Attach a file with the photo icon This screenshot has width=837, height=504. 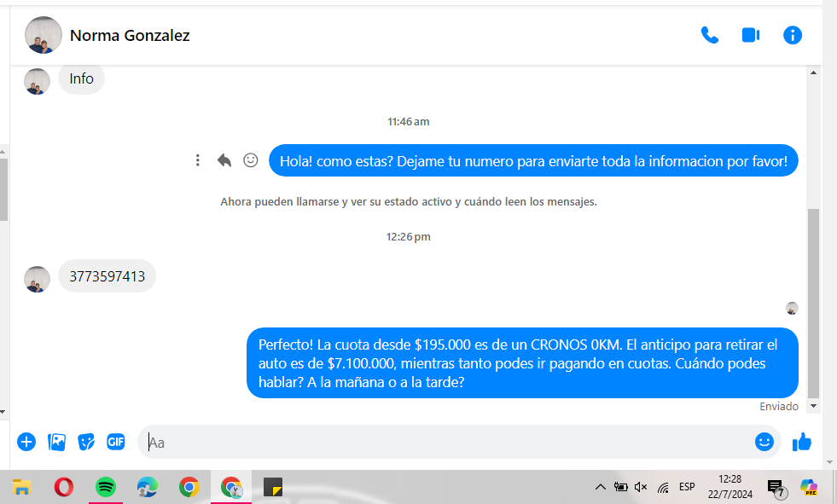57,442
